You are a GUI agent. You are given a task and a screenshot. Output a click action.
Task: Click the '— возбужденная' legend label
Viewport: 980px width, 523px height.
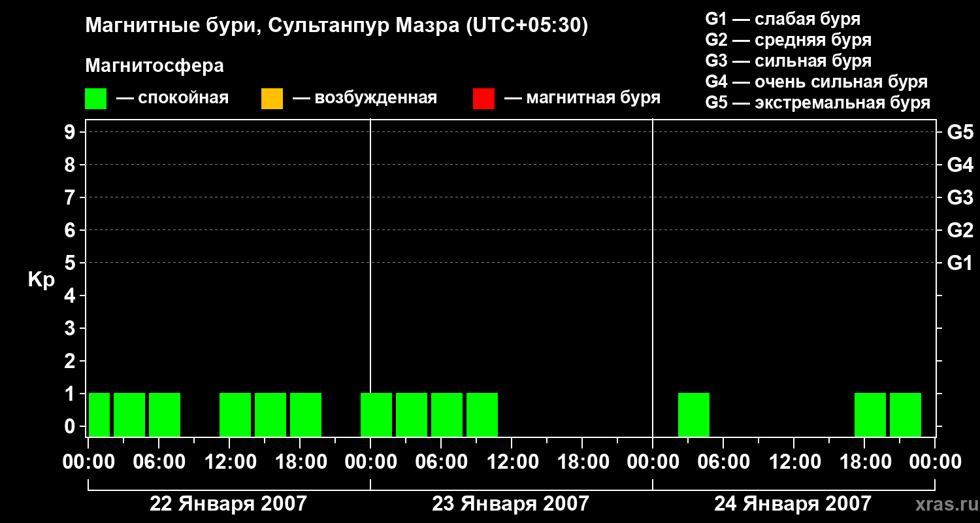click(365, 98)
